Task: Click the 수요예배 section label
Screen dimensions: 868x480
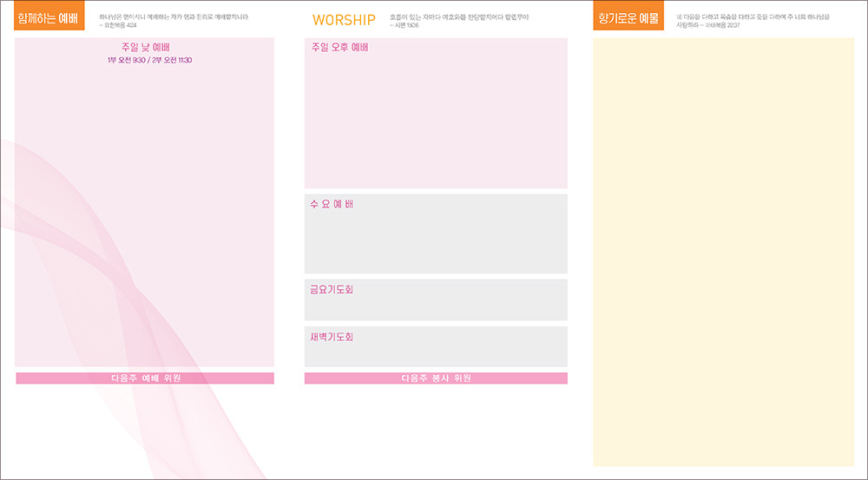Action: pos(332,205)
